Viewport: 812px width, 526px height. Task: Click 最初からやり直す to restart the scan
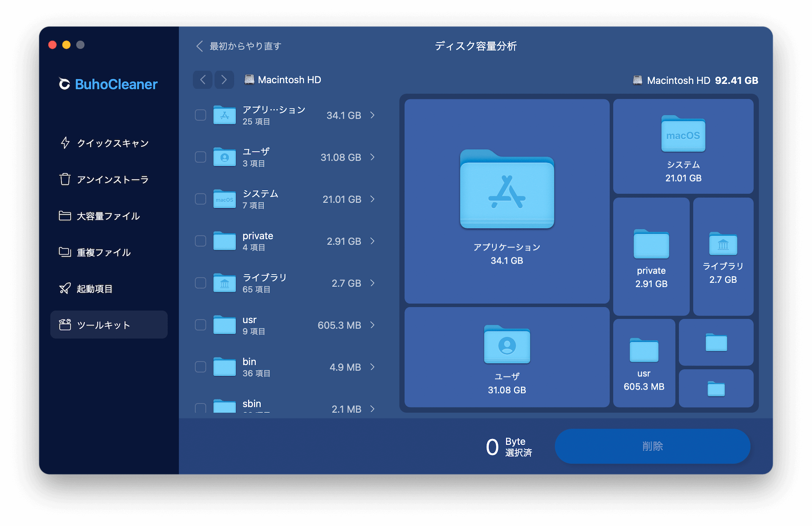coord(244,46)
